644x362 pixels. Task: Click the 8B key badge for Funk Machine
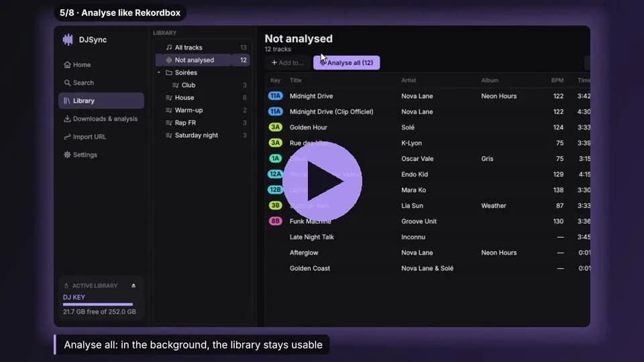(275, 221)
